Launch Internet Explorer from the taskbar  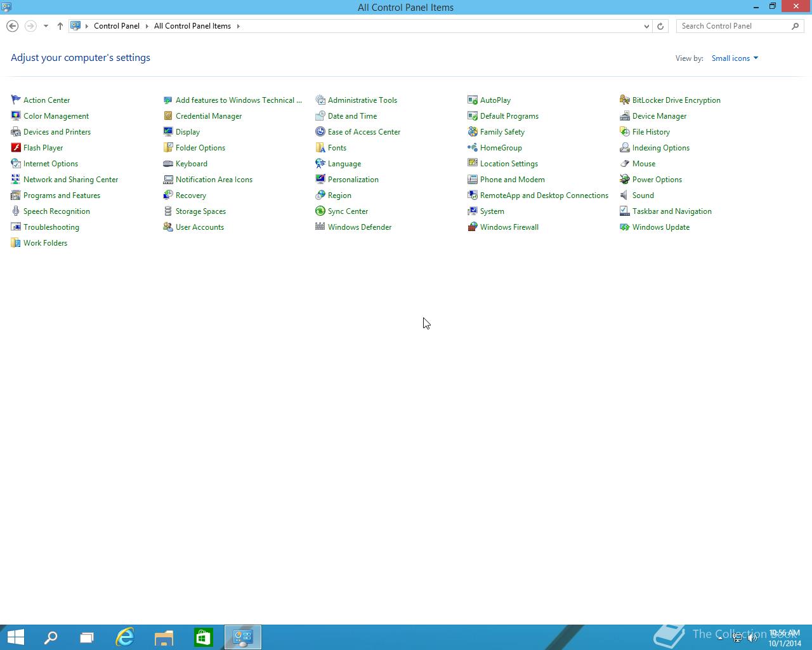tap(125, 637)
